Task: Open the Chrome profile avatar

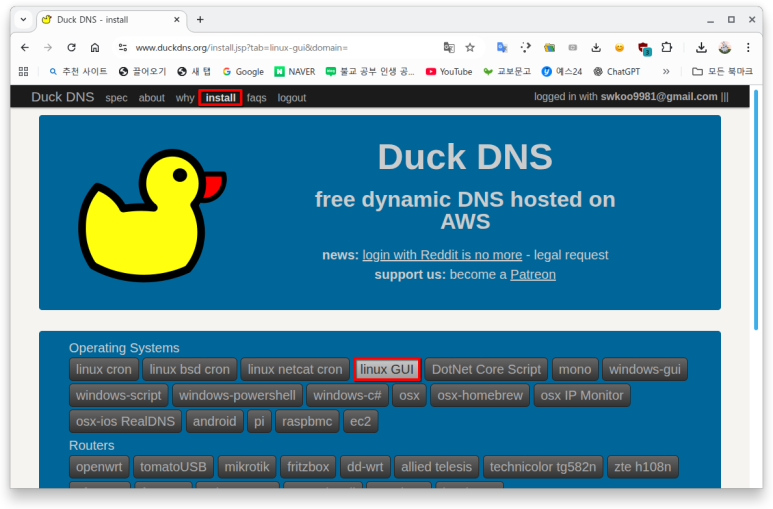Action: pos(724,47)
